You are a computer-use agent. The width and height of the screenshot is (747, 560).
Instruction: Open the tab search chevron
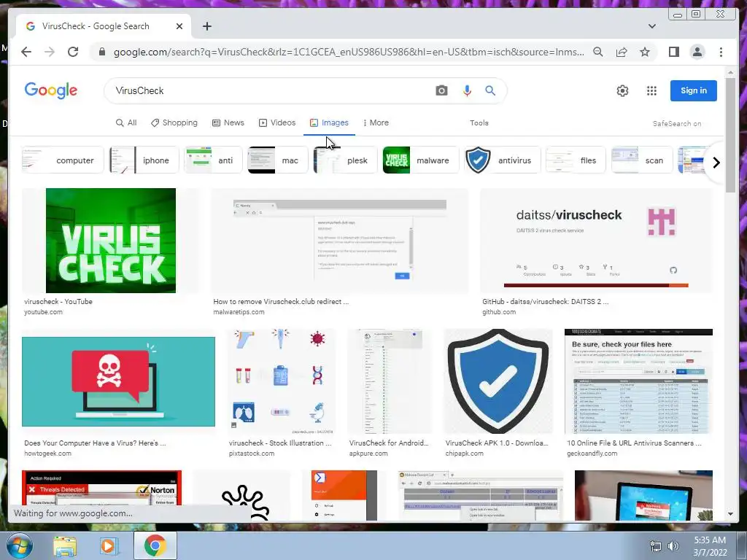[x=651, y=26]
